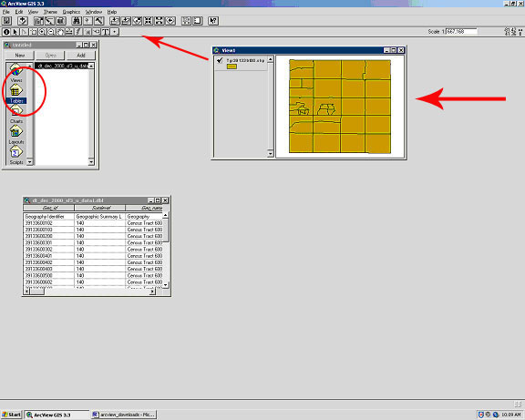Image resolution: width=525 pixels, height=420 pixels.
Task: Click into the Scale input field
Action: [x=462, y=32]
